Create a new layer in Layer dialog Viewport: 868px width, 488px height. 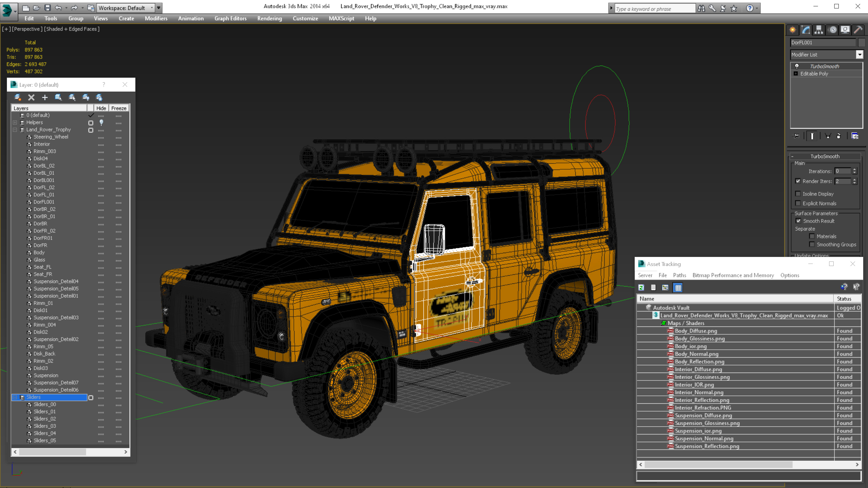17,97
